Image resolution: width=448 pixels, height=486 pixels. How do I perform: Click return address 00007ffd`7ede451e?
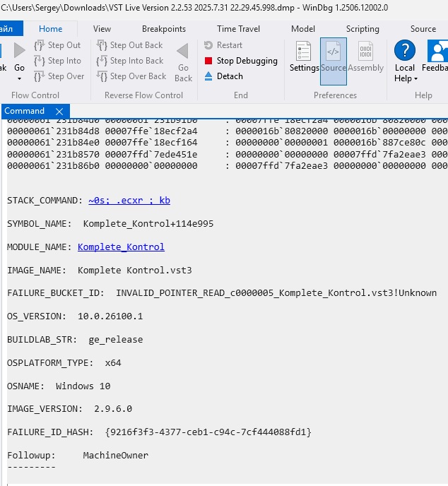pyautogui.click(x=151, y=155)
